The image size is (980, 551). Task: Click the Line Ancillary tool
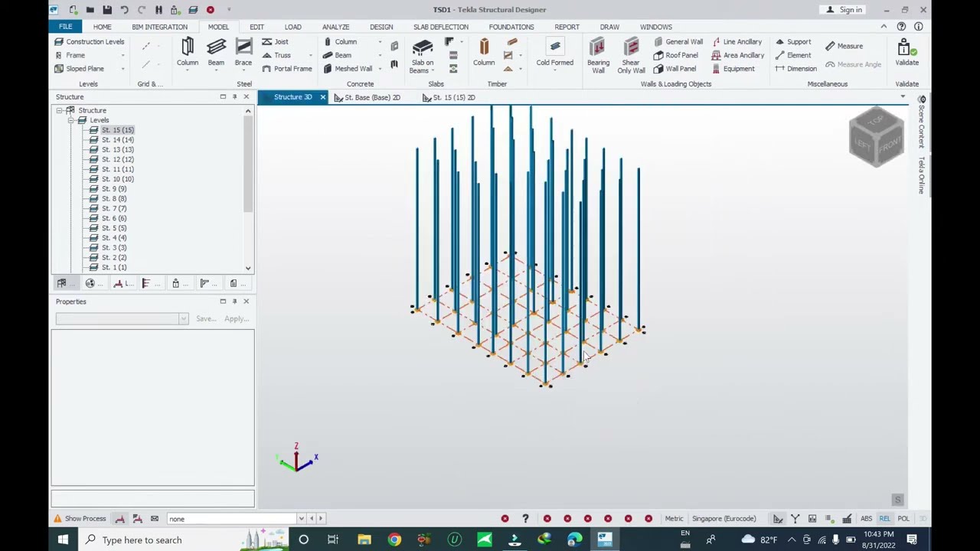[737, 42]
